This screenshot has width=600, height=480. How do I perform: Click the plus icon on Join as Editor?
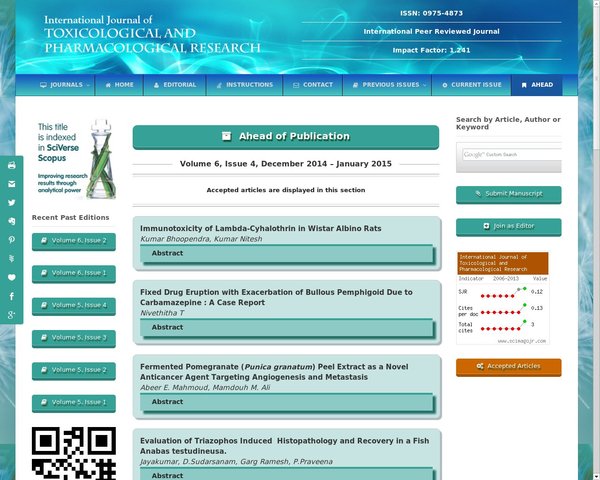pyautogui.click(x=486, y=226)
